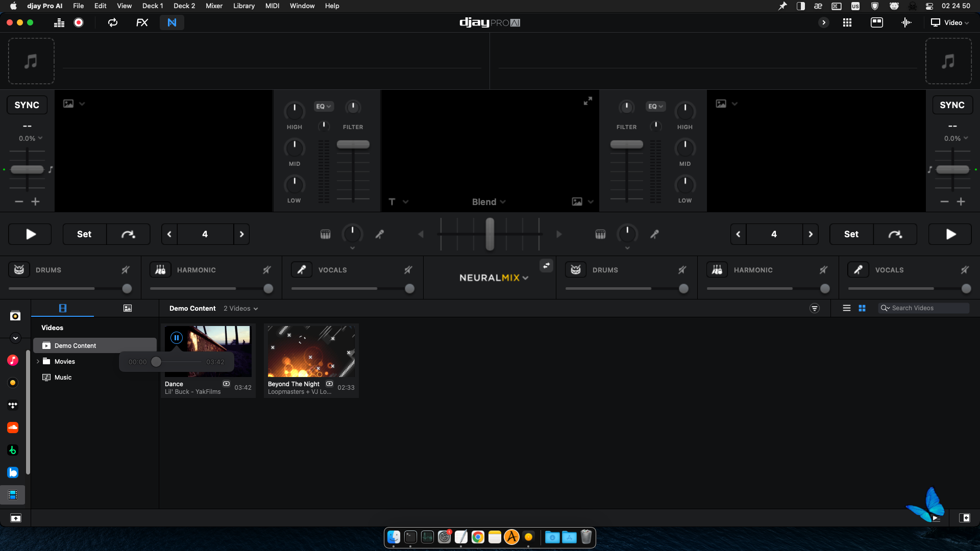The image size is (980, 551).
Task: Click Deck 2 volume fader
Action: (x=627, y=144)
